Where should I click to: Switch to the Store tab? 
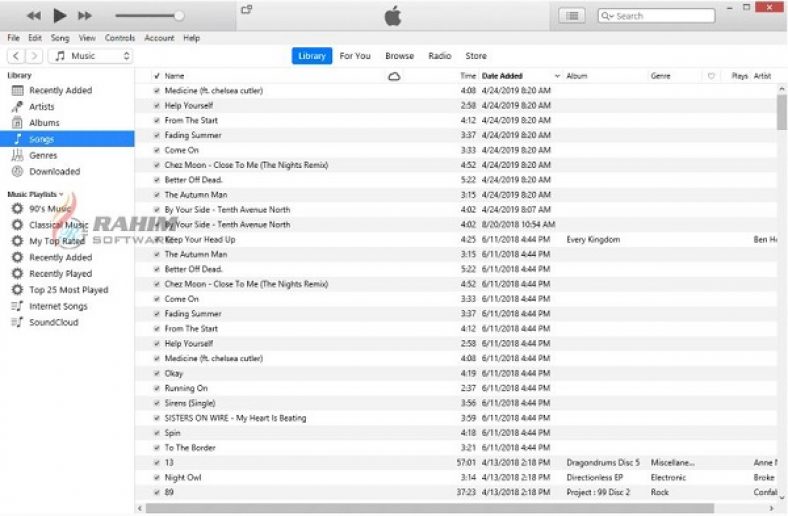476,56
